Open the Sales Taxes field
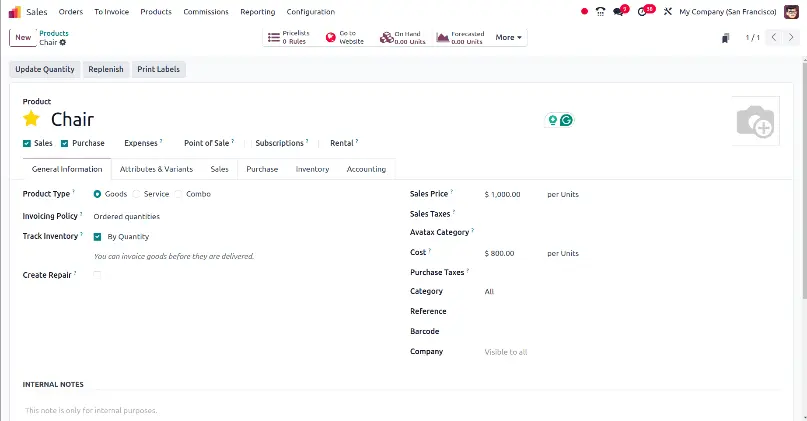 pyautogui.click(x=633, y=214)
